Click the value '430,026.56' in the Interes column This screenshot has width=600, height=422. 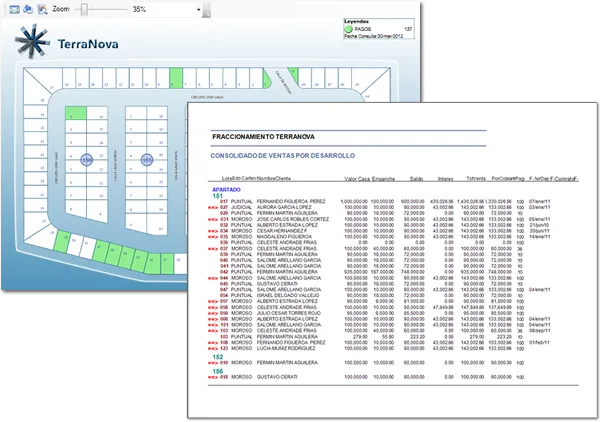(442, 201)
